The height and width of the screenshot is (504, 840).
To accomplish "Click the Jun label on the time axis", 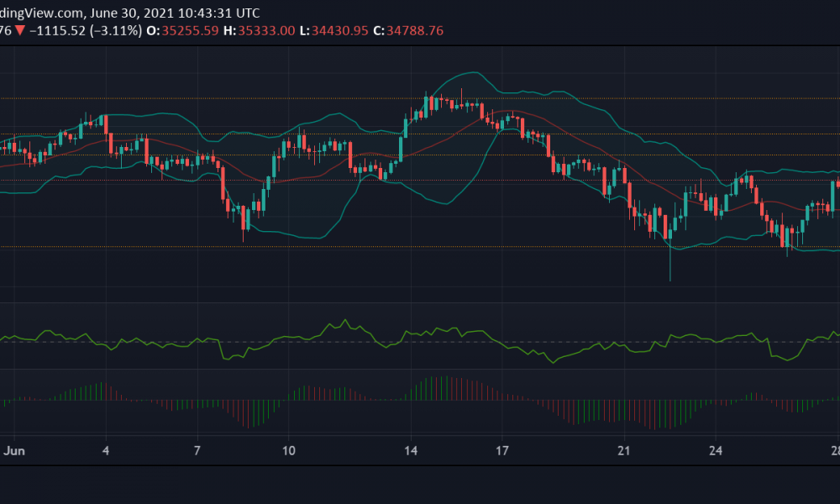I will click(x=14, y=450).
